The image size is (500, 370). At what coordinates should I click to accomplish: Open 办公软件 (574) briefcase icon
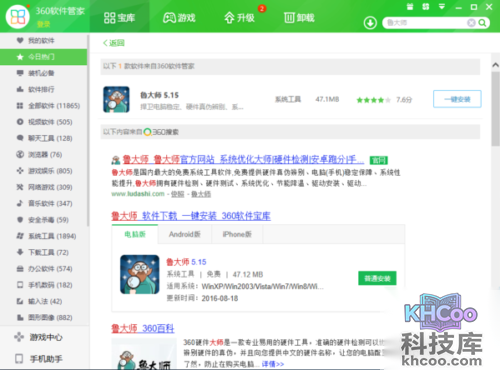click(x=20, y=268)
